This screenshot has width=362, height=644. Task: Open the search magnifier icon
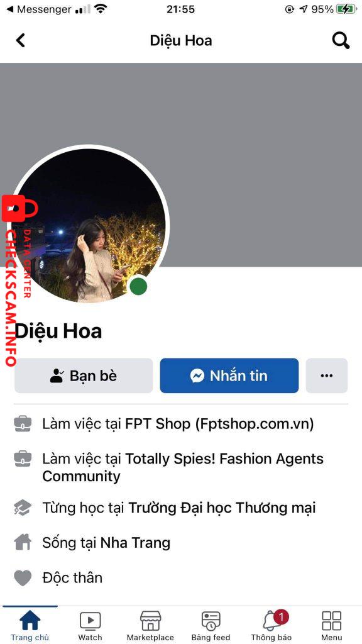tap(341, 40)
